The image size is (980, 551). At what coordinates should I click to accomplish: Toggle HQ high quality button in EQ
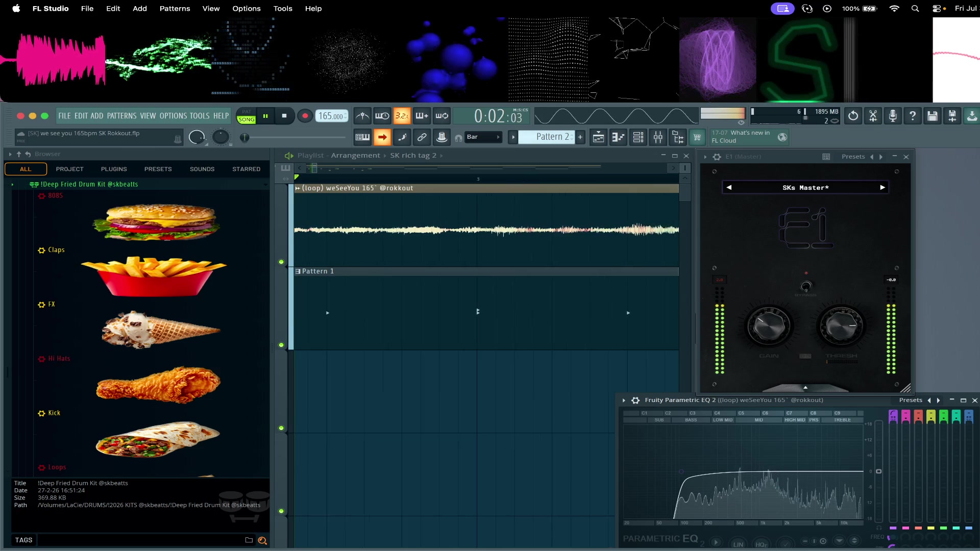(761, 544)
